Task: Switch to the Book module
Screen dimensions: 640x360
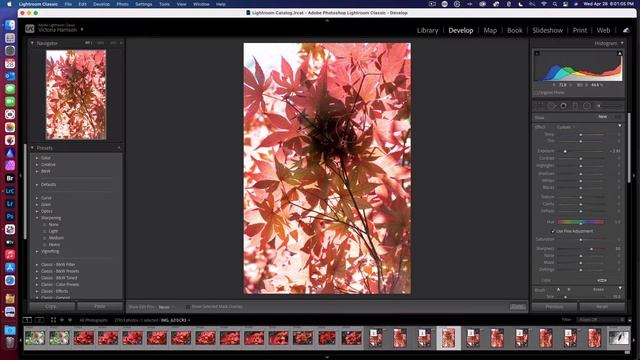Action: tap(515, 30)
